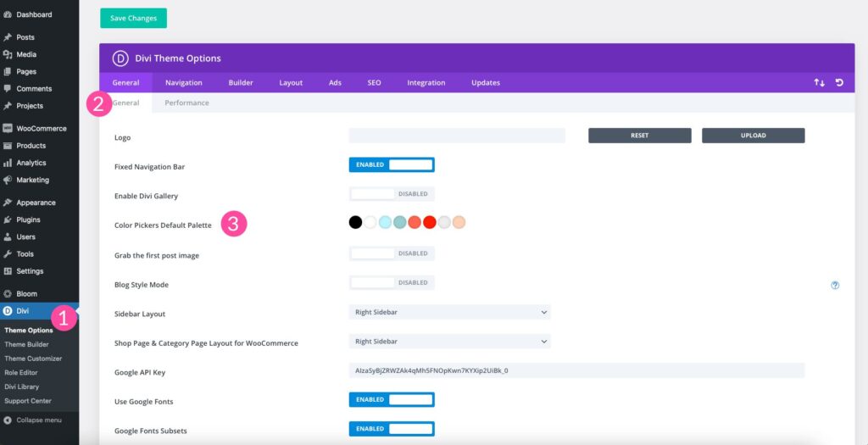Toggle the Fixed Navigation Bar switch
Image resolution: width=868 pixels, height=445 pixels.
tap(392, 165)
